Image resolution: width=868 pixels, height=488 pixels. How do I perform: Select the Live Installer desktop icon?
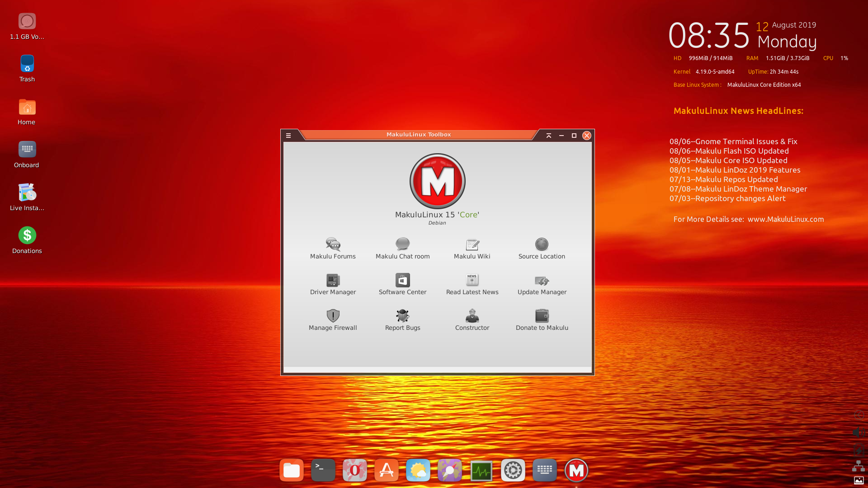27,198
